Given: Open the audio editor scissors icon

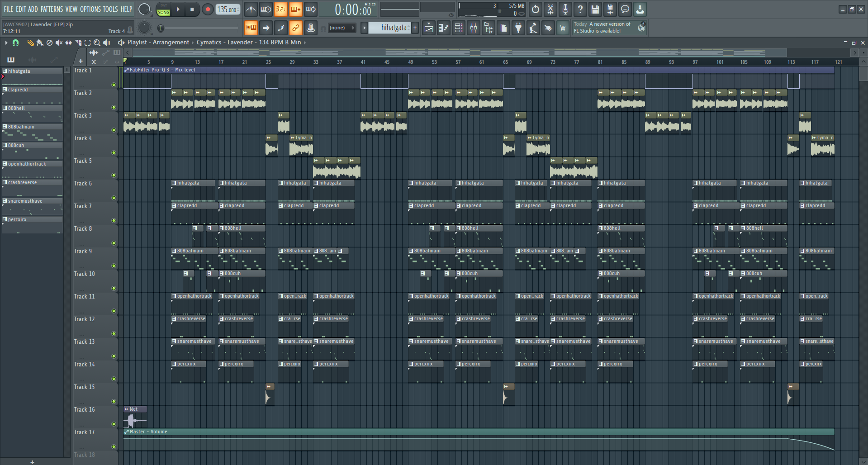Looking at the screenshot, I should tap(550, 9).
